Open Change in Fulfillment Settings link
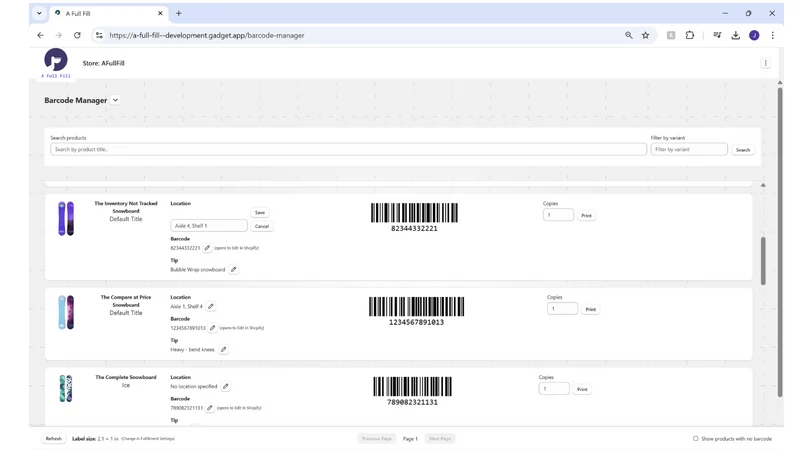 coord(148,439)
